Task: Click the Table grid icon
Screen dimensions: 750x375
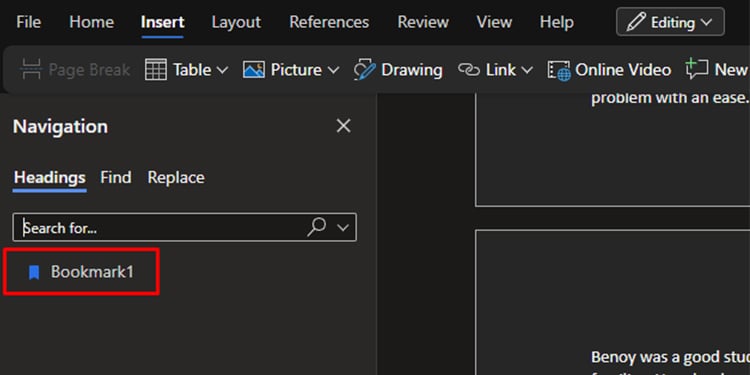Action: coord(155,70)
